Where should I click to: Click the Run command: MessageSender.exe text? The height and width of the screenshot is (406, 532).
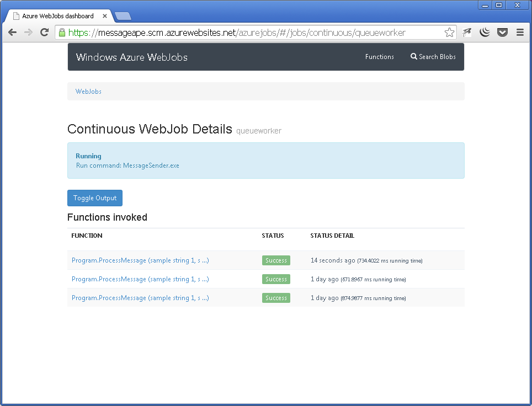coord(127,165)
